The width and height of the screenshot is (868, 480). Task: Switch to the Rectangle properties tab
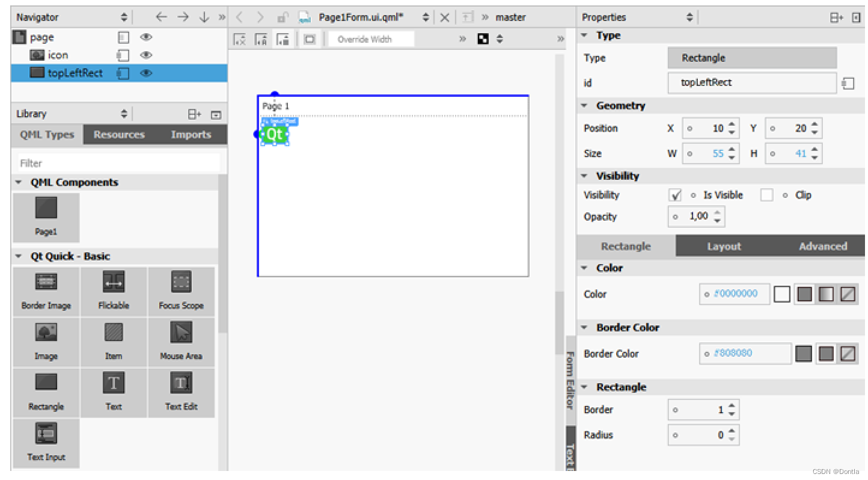[626, 247]
